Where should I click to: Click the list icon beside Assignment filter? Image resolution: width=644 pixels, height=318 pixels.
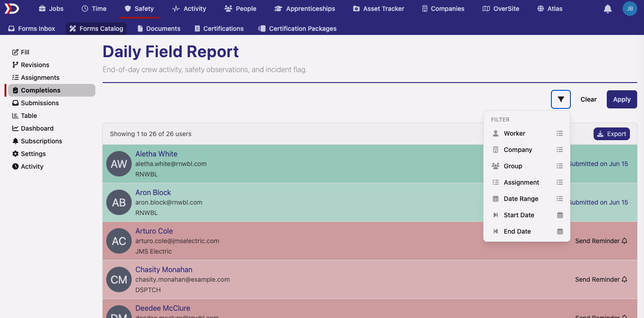[x=560, y=182]
